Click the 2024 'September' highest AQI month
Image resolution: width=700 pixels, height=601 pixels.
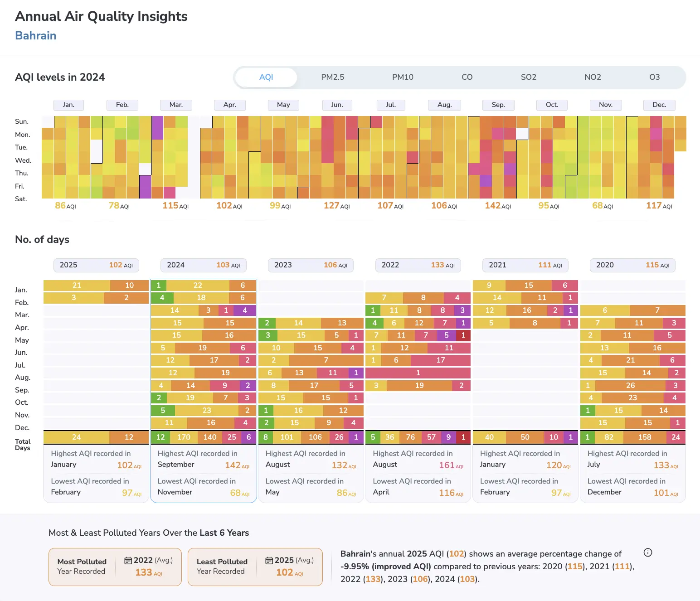(176, 465)
